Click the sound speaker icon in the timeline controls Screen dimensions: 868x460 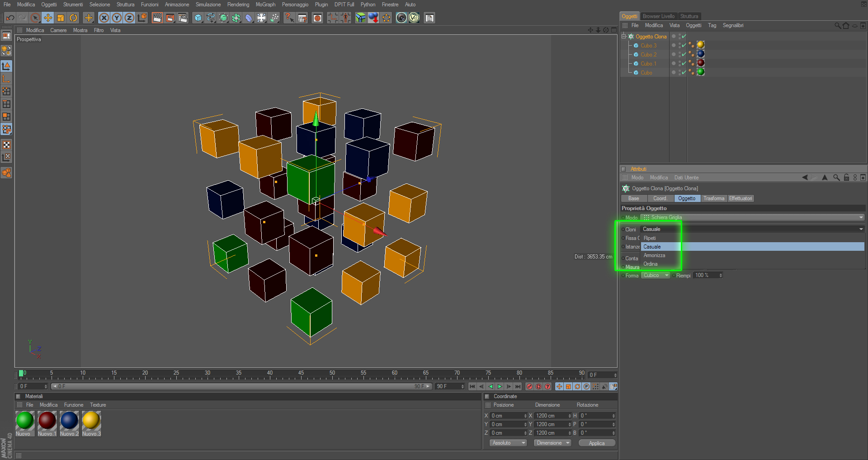point(604,386)
